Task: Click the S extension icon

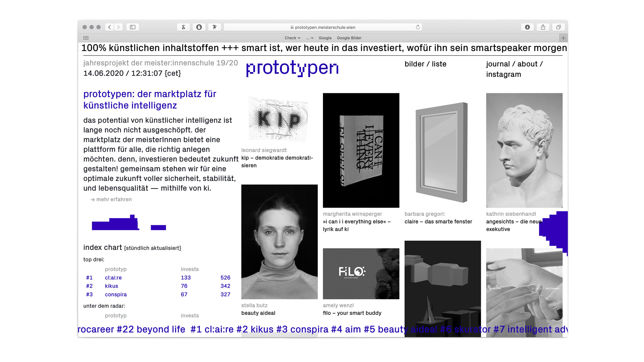Action: [183, 27]
